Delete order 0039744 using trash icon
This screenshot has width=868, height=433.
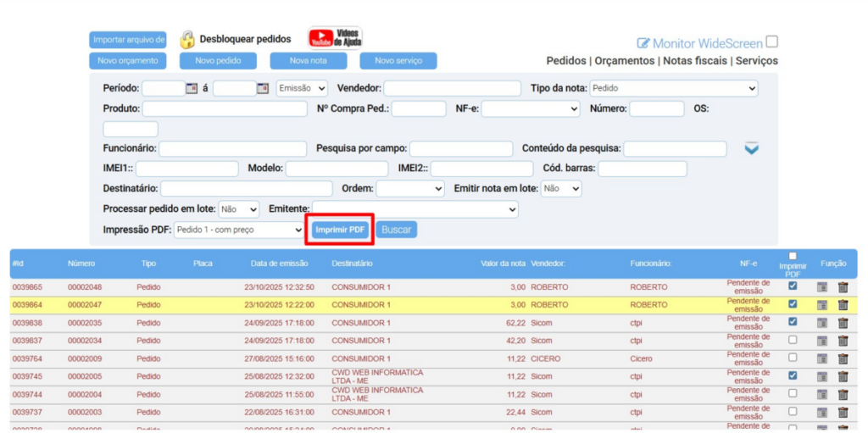pos(843,395)
